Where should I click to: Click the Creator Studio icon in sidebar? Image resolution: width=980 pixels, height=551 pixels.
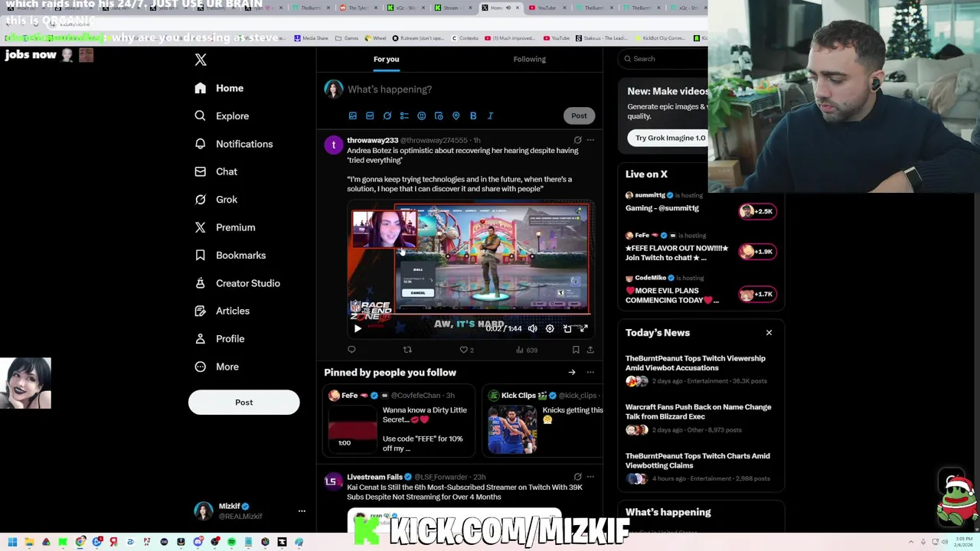pyautogui.click(x=200, y=283)
